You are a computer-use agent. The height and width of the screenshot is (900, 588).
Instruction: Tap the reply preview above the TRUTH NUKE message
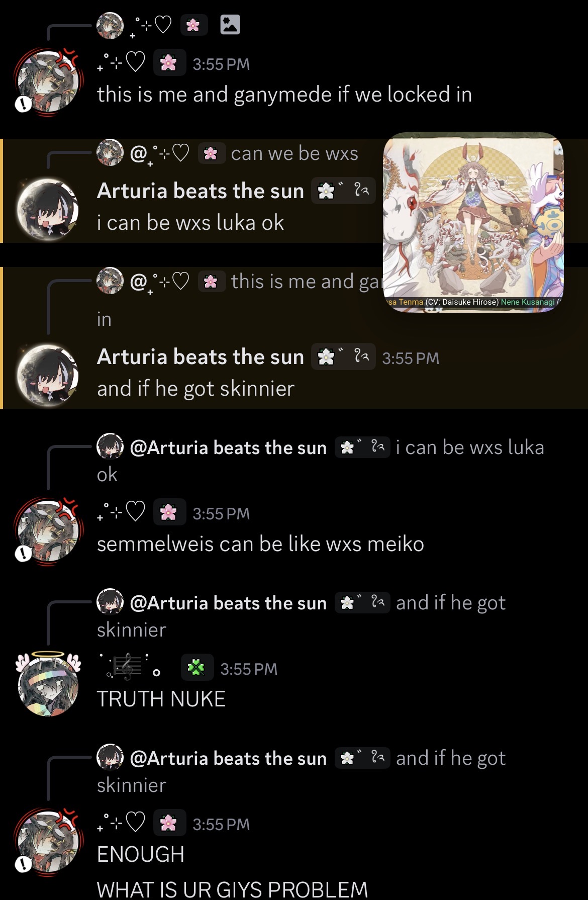tap(302, 615)
